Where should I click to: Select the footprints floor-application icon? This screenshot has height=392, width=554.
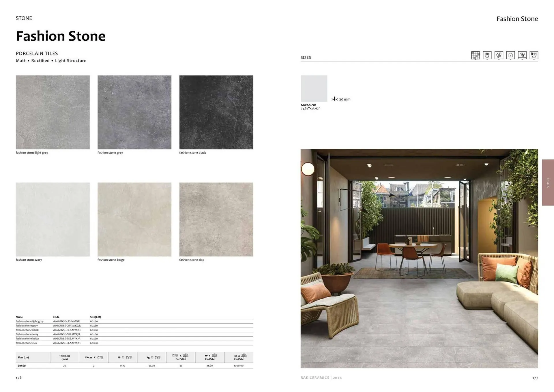tap(499, 55)
